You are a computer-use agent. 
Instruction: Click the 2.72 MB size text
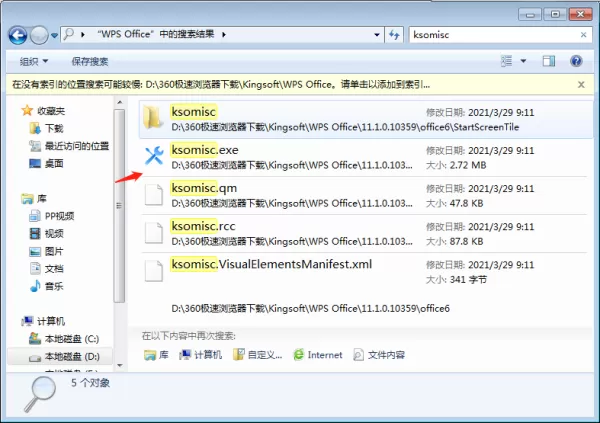(x=468, y=165)
